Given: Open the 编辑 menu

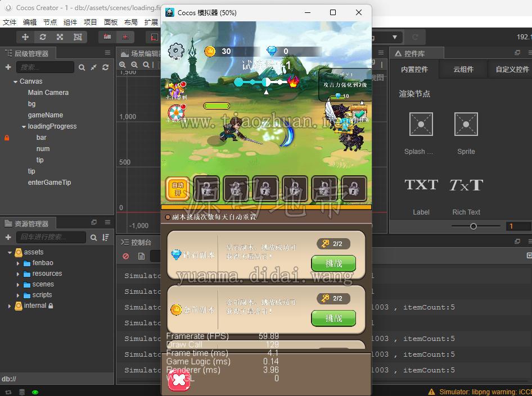Looking at the screenshot, I should (30, 22).
